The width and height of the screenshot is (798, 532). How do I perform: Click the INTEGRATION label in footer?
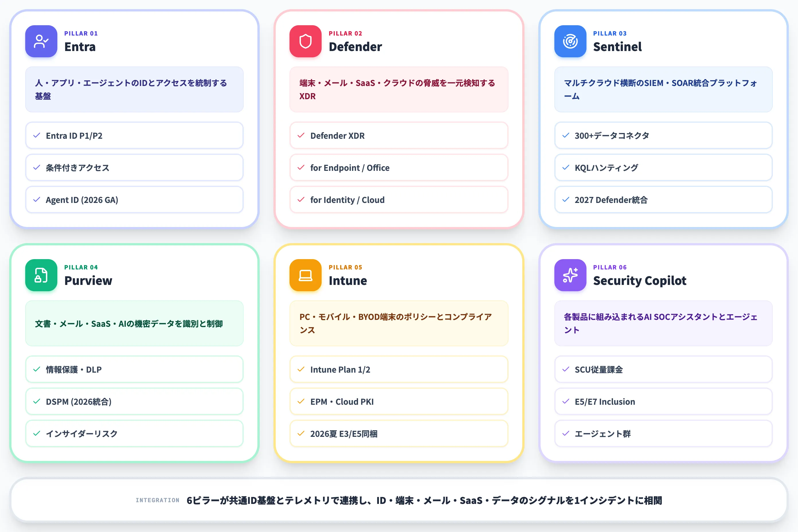tap(157, 500)
